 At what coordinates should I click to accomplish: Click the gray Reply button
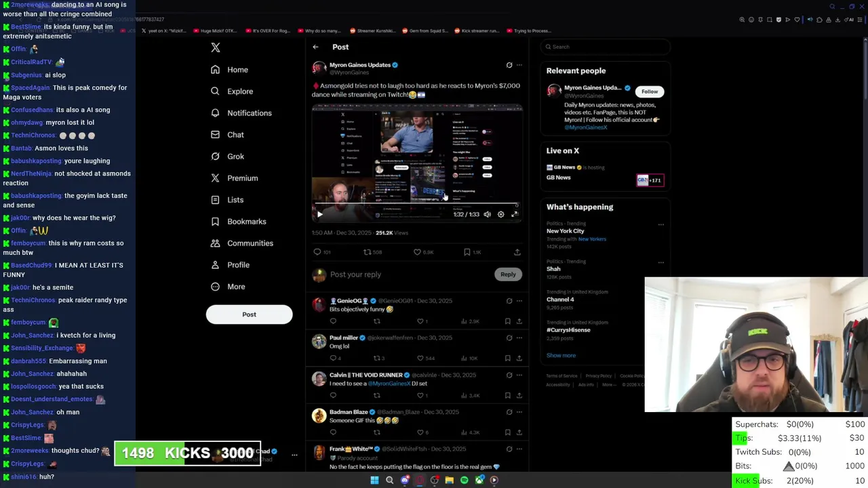coord(508,274)
